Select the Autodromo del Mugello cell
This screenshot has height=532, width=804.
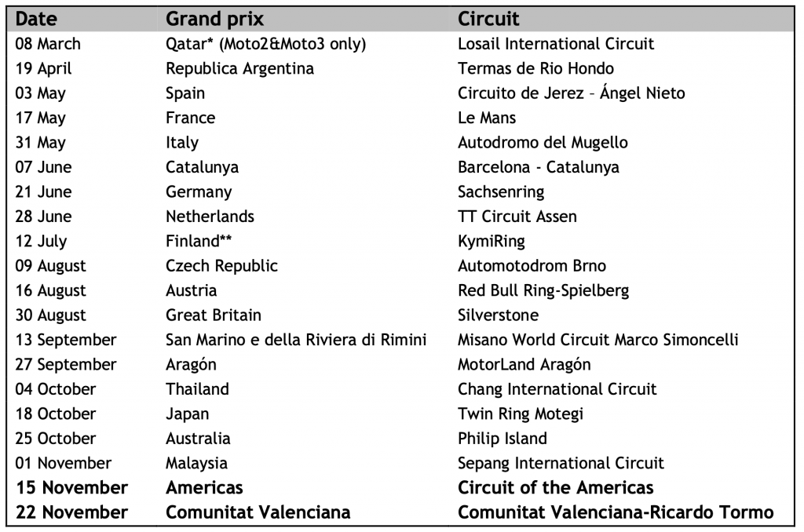click(x=543, y=143)
